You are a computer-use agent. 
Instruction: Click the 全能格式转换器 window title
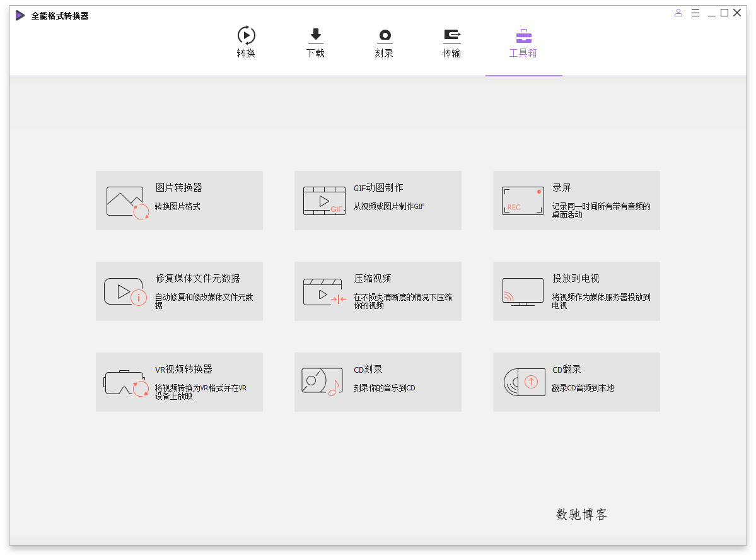click(x=60, y=16)
